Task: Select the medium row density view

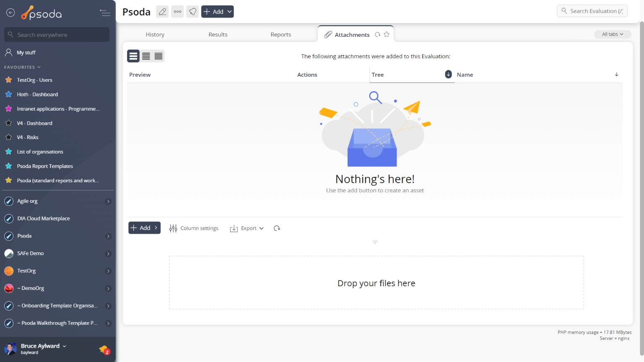Action: click(146, 56)
